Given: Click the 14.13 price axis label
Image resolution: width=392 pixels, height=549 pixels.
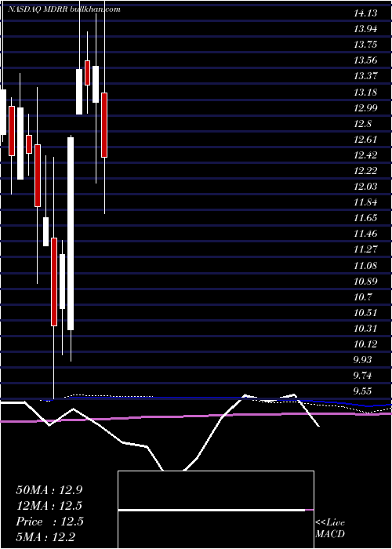Looking at the screenshot, I should pyautogui.click(x=365, y=13).
